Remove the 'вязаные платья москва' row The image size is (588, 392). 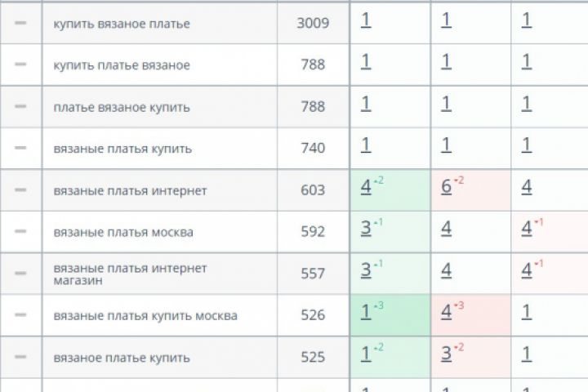pos(20,232)
